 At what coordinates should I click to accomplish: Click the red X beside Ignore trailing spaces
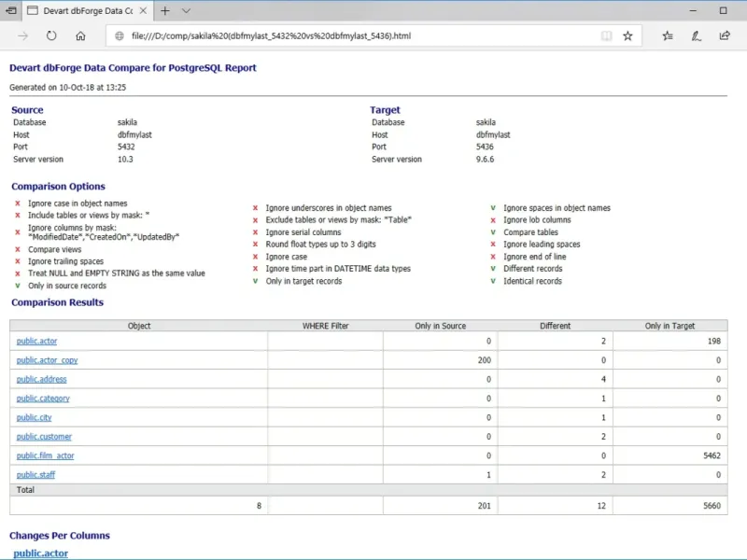click(x=18, y=261)
